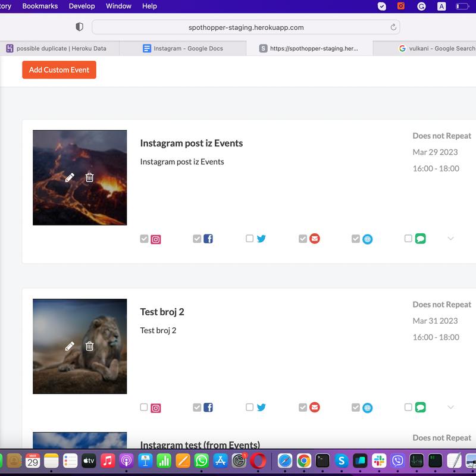Open the Bookmarks menu
The image size is (476, 476).
pyautogui.click(x=41, y=6)
